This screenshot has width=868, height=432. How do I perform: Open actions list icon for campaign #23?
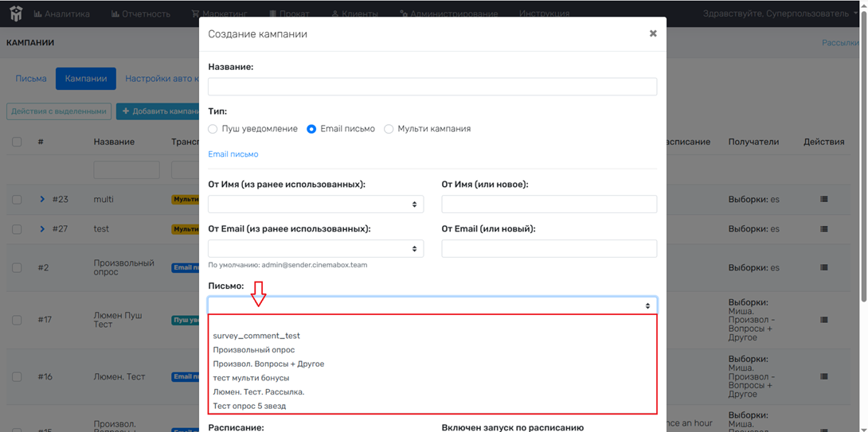823,199
